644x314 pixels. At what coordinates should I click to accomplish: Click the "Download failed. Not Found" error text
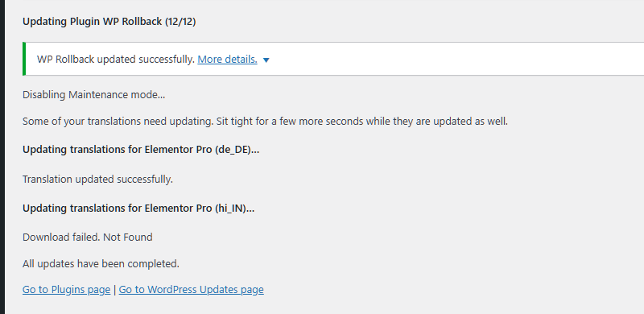tap(88, 238)
